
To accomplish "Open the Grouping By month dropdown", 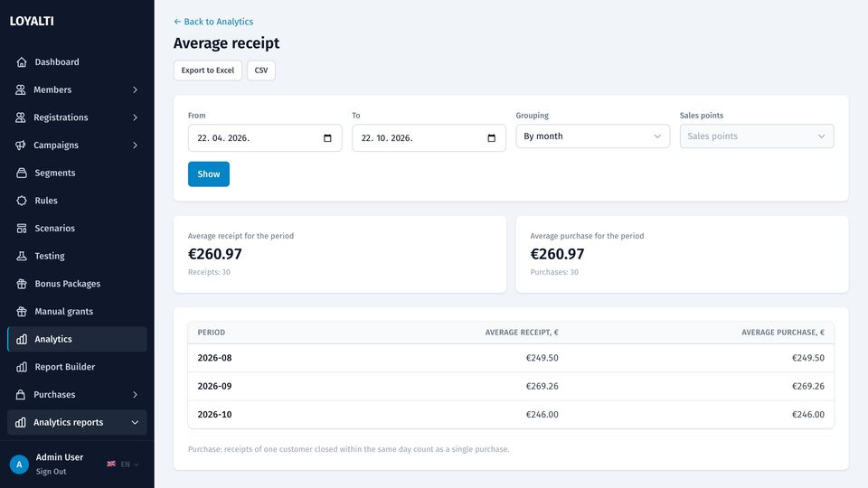I will point(592,136).
